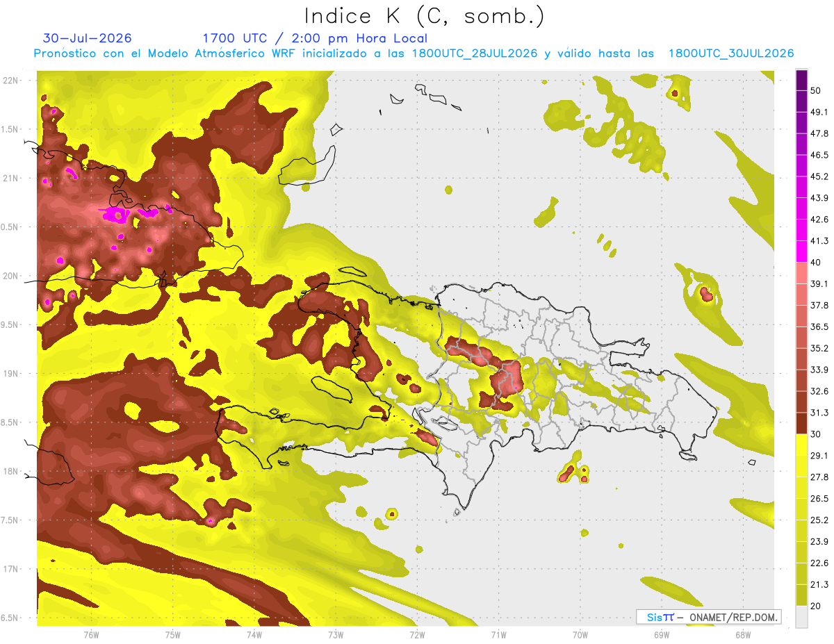Click the colorbar value "26.5"
Image resolution: width=834 pixels, height=644 pixels.
point(819,498)
